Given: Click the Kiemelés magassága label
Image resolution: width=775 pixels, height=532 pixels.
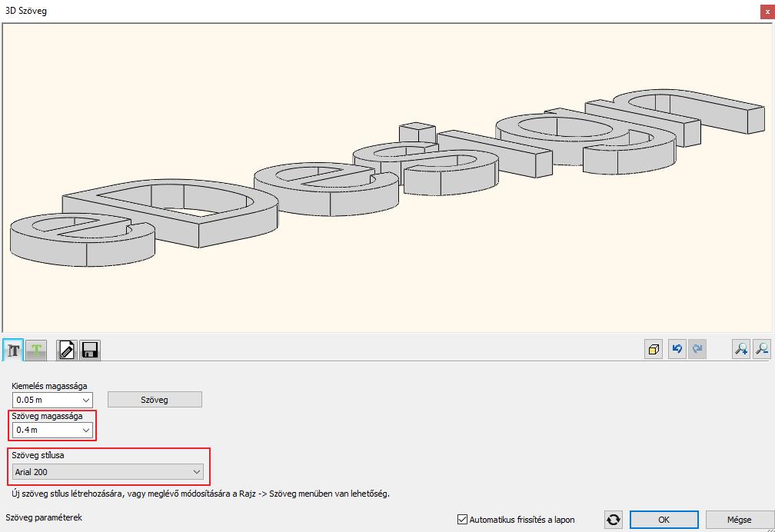Looking at the screenshot, I should pyautogui.click(x=49, y=386).
